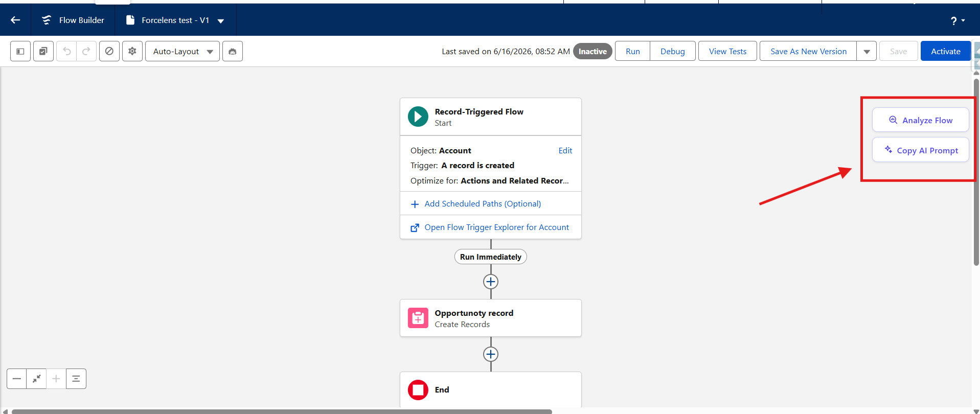Click the End element label
The image size is (980, 414).
[442, 389]
